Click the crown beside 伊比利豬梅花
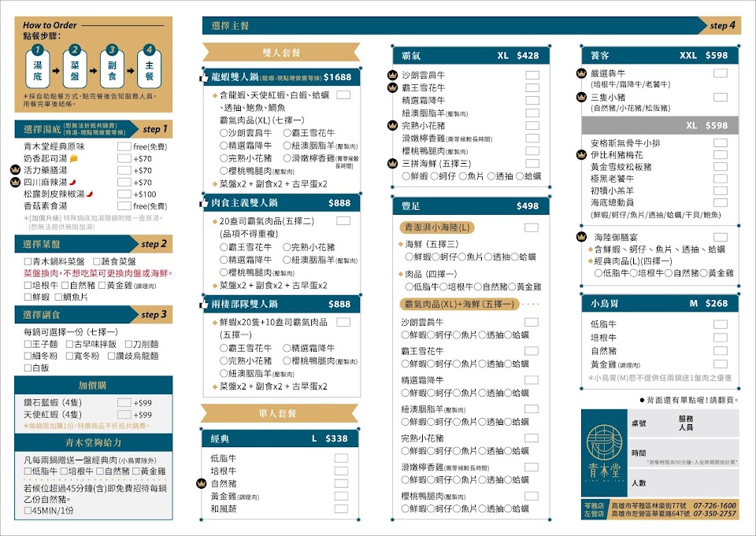Image resolution: width=756 pixels, height=536 pixels. click(x=581, y=155)
